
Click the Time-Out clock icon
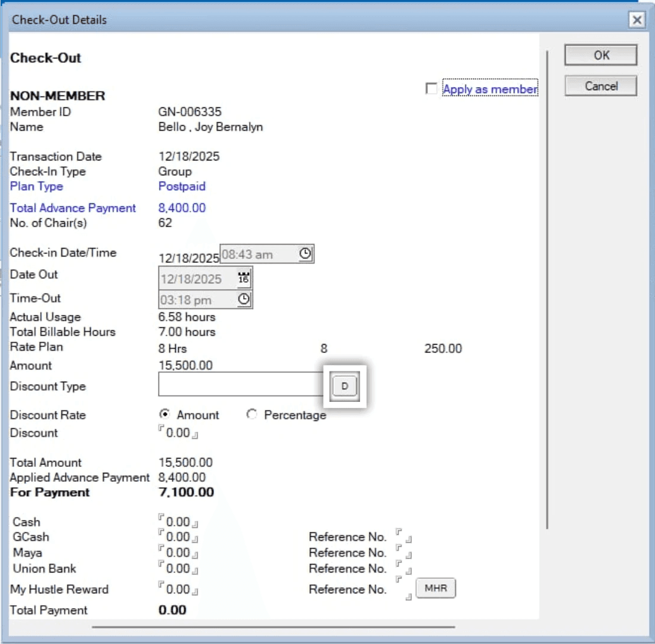[x=244, y=299]
